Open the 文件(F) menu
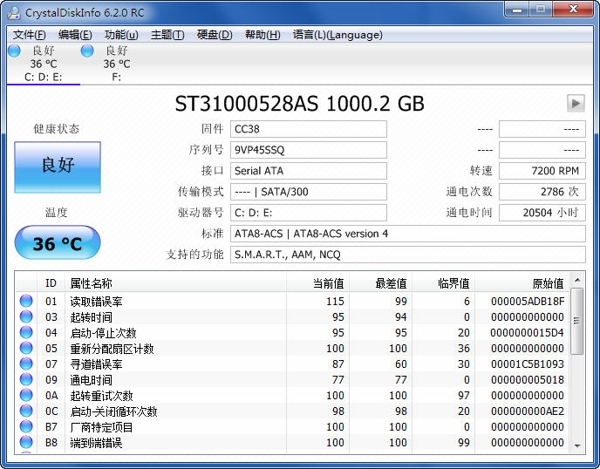 pos(30,35)
